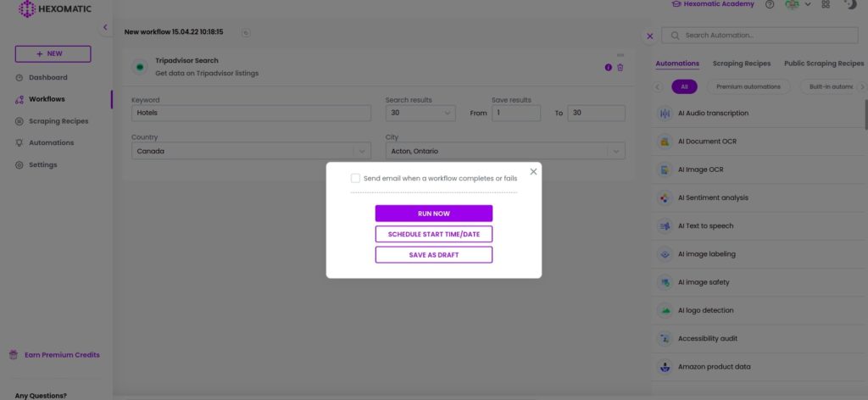Screen dimensions: 868x400
Task: Click Earn Premium Credits
Action: coord(55,355)
